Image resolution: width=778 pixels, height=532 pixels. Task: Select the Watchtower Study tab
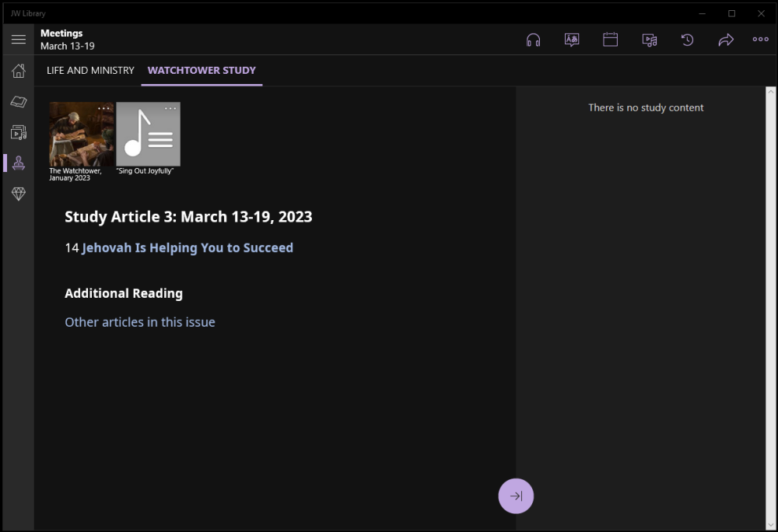[202, 70]
